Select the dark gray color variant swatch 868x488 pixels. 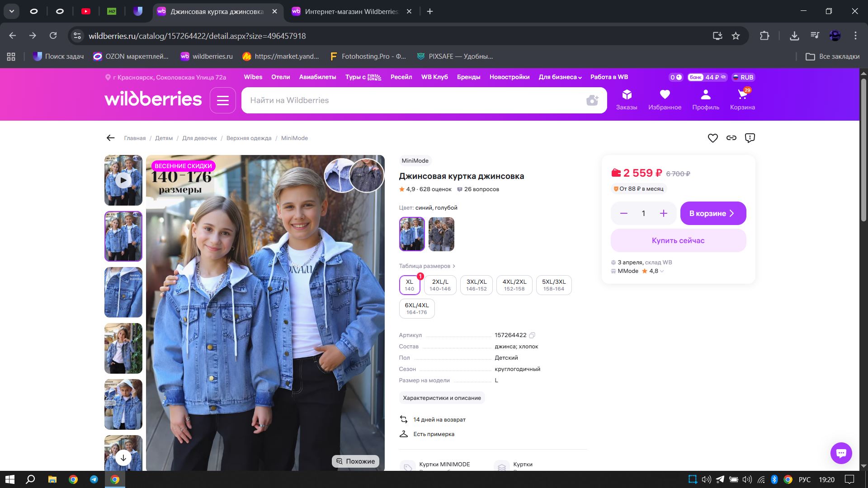tap(441, 234)
